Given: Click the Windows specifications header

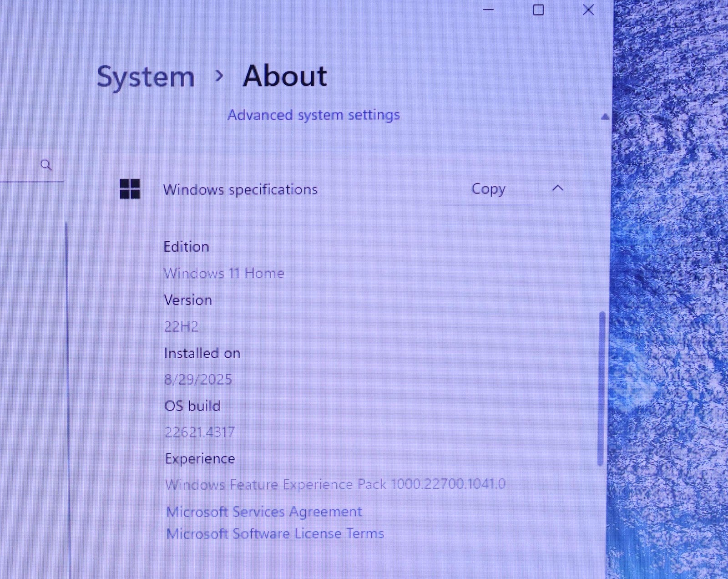Looking at the screenshot, I should [240, 189].
